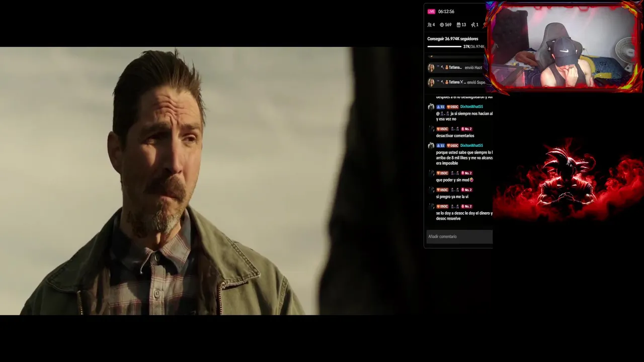Click the eye viewers icon showing 569
This screenshot has height=362, width=644.
click(445, 25)
